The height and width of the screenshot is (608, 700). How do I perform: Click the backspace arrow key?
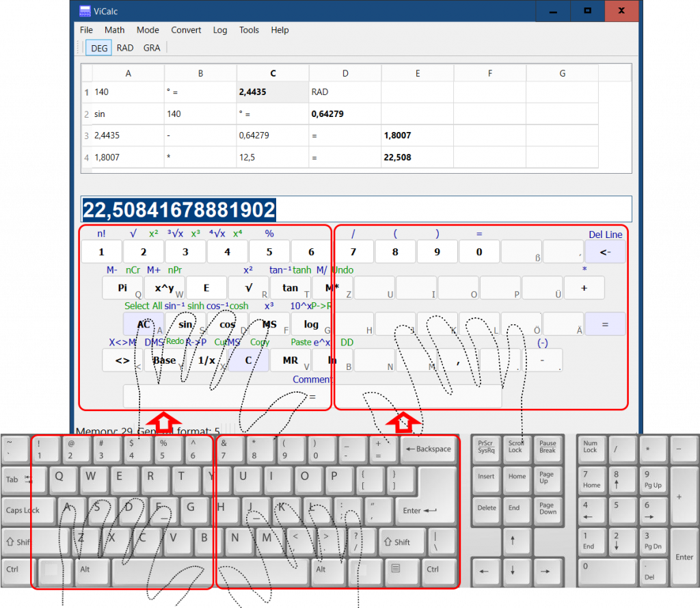click(x=605, y=252)
